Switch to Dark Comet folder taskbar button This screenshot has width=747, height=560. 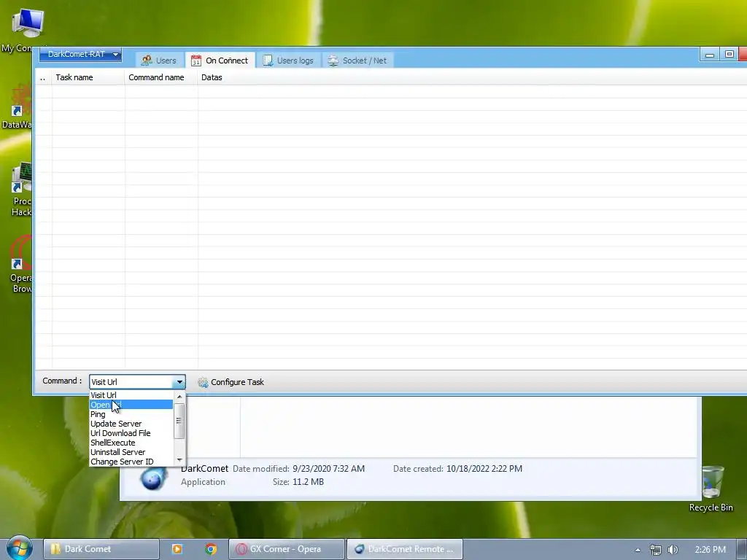point(101,549)
